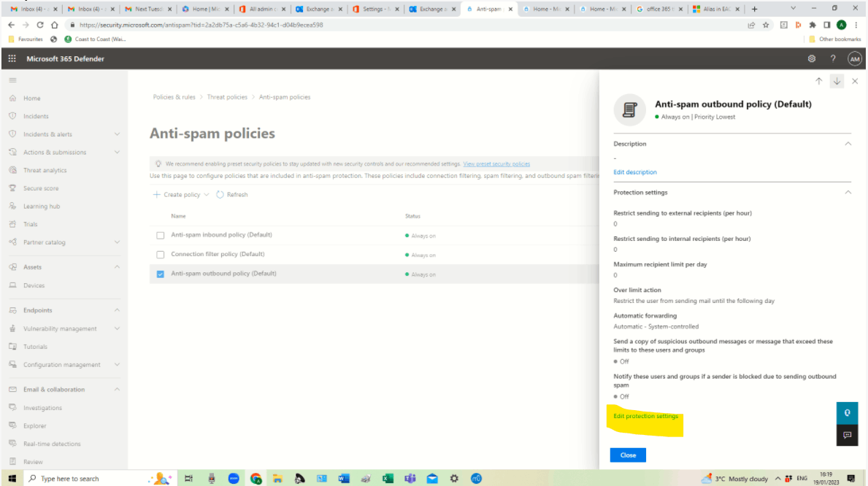This screenshot has width=868, height=486.
Task: Expand Incidents & alerts section
Action: coord(117,134)
